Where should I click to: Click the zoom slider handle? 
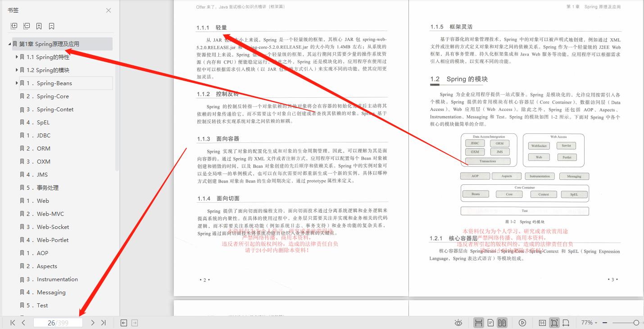[x=636, y=323]
